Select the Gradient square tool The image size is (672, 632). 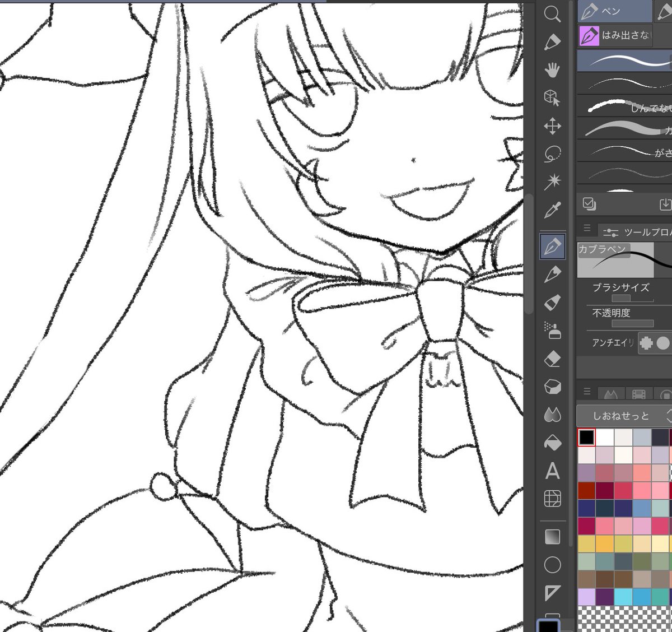pyautogui.click(x=553, y=537)
